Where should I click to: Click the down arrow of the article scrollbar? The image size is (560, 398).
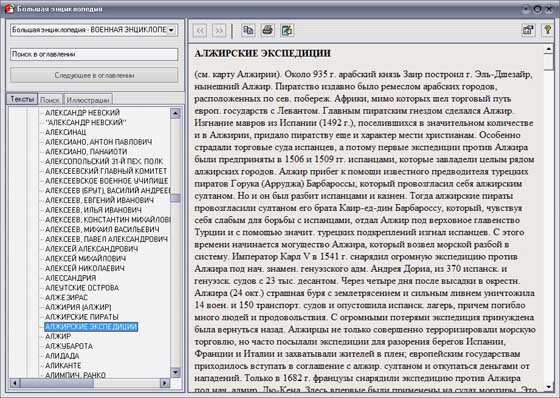coord(549,387)
